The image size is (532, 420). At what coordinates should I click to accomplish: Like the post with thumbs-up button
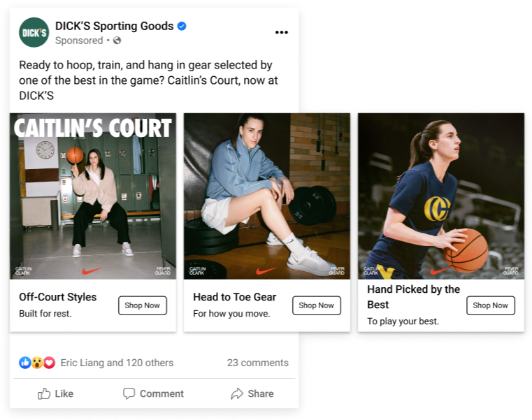tap(55, 393)
